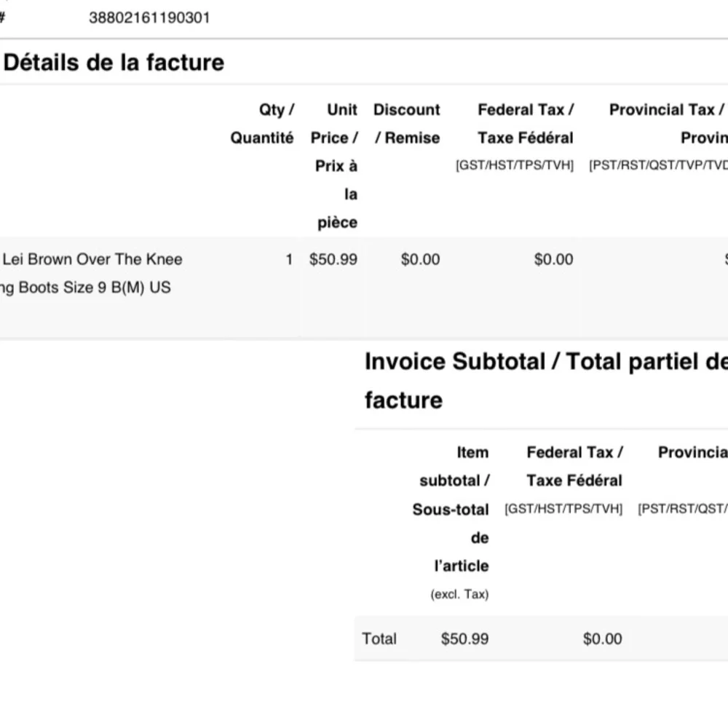Click the quantity value 1 in item row
This screenshot has height=728, width=728.
(x=289, y=259)
